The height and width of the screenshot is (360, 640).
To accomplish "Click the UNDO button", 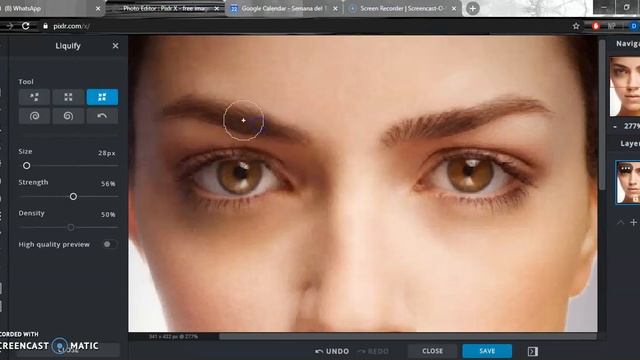I will coord(332,351).
